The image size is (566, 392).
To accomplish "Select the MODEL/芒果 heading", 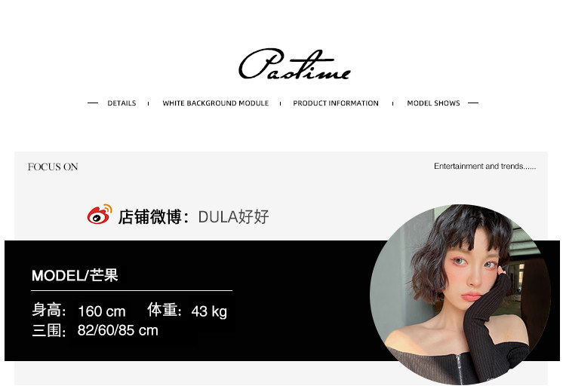I will tap(75, 275).
